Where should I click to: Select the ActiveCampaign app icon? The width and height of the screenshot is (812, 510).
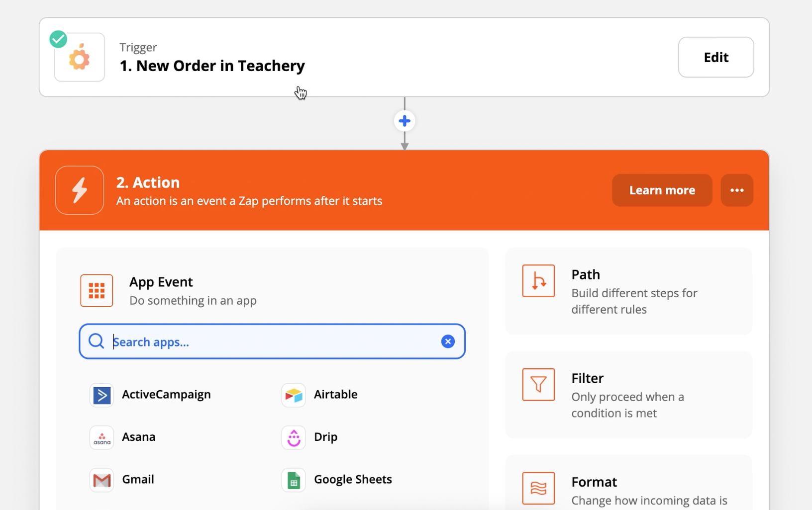102,395
